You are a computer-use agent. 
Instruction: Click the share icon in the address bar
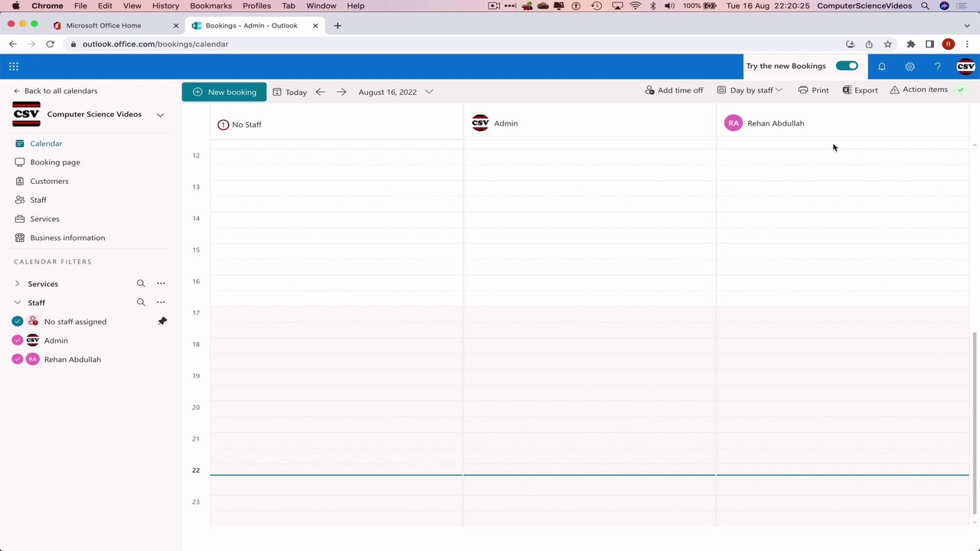(x=869, y=44)
